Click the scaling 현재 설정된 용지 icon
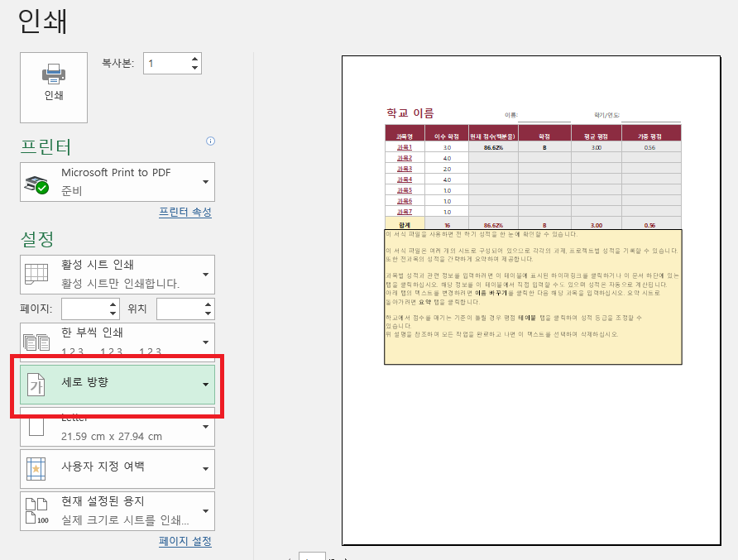Image resolution: width=738 pixels, height=560 pixels. pyautogui.click(x=36, y=510)
